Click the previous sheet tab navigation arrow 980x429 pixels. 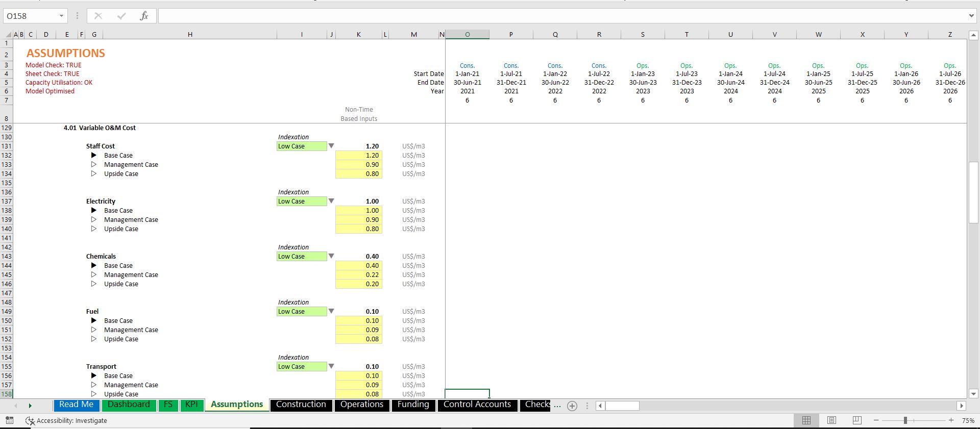pyautogui.click(x=16, y=406)
